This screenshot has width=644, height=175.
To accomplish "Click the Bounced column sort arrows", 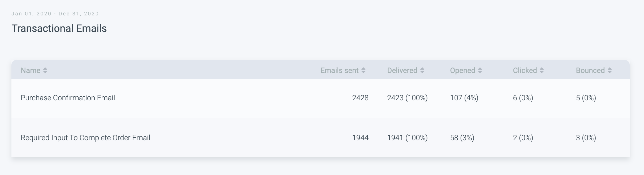I will click(610, 70).
